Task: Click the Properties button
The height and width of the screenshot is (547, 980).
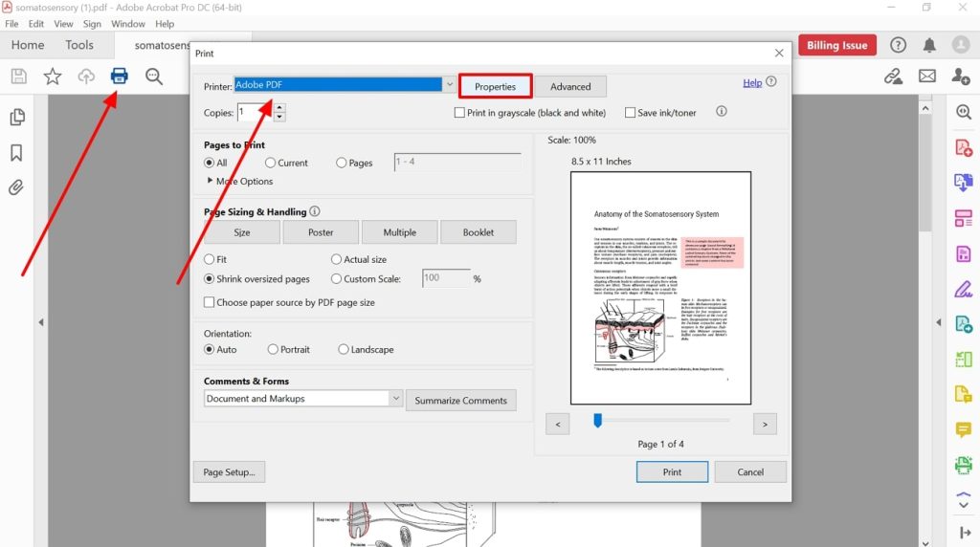Action: (495, 86)
